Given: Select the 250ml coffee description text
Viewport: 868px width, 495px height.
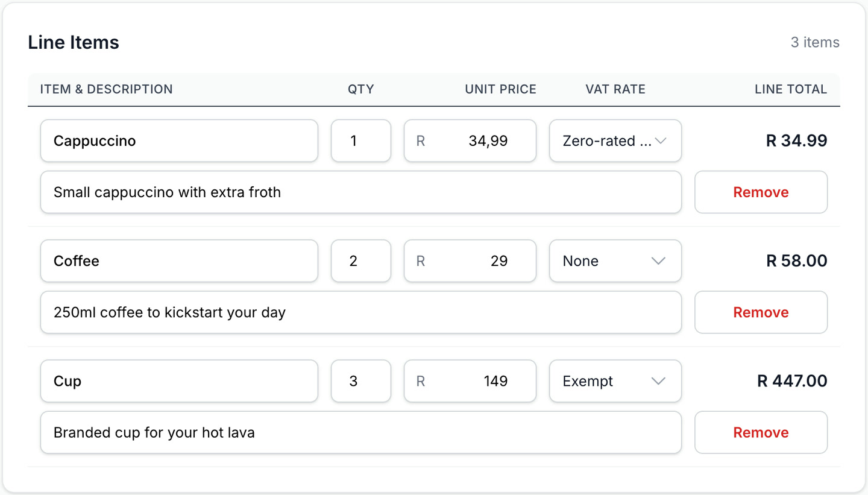Looking at the screenshot, I should (x=360, y=312).
